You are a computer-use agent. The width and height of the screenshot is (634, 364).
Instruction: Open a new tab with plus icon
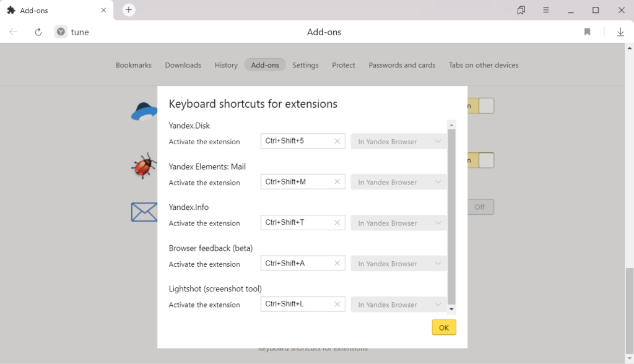(x=129, y=10)
